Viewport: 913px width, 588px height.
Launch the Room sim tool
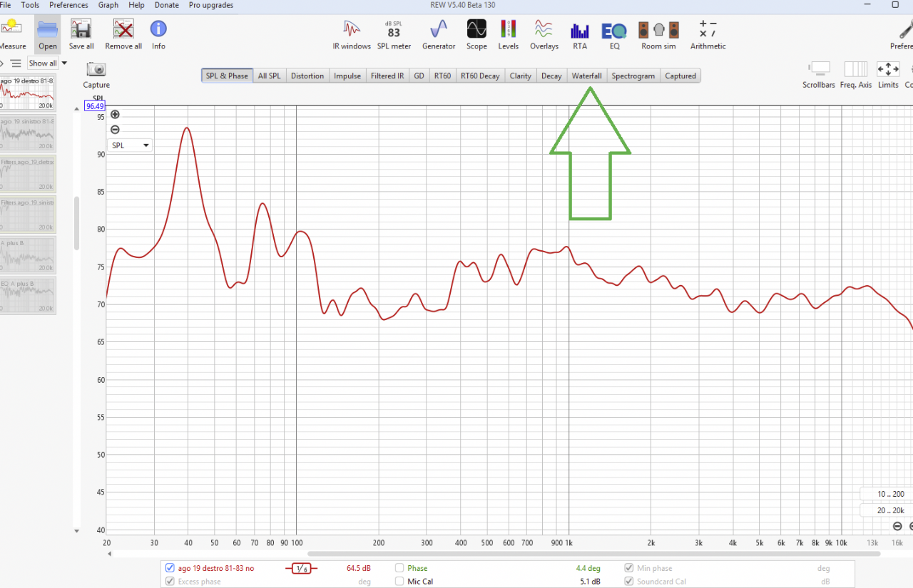click(x=658, y=35)
